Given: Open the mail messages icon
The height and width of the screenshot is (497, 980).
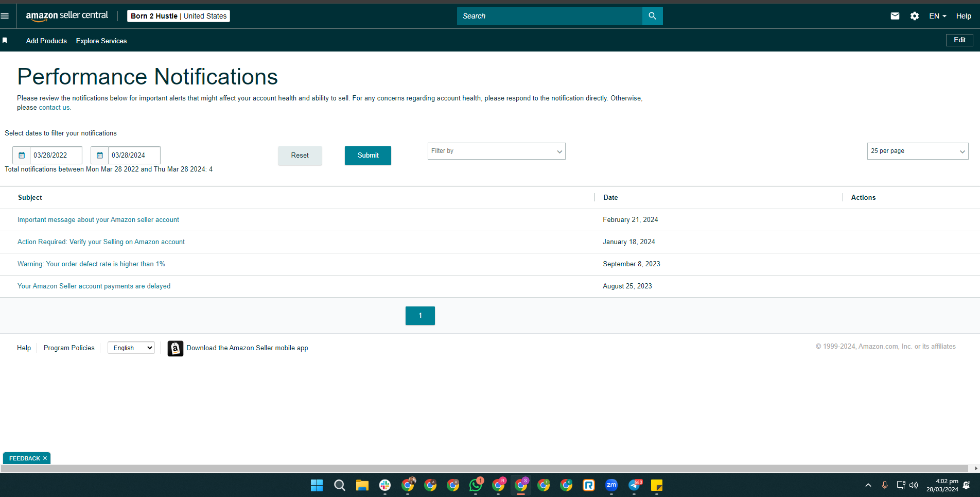Looking at the screenshot, I should point(895,16).
